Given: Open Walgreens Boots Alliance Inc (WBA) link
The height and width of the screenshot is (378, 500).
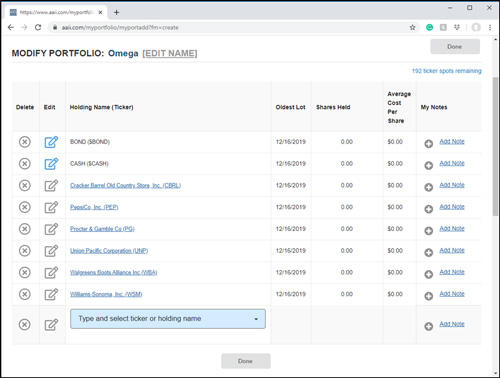Looking at the screenshot, I should tap(113, 272).
